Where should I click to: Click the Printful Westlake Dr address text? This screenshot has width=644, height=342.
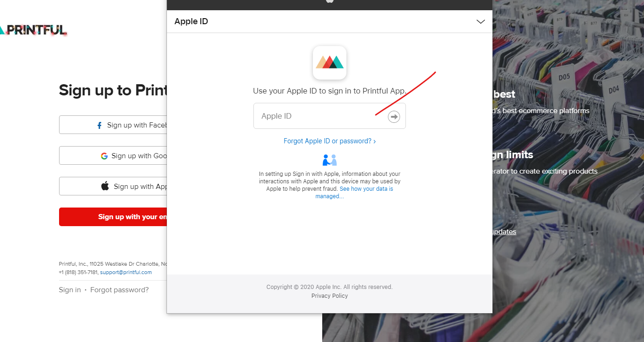(113, 264)
